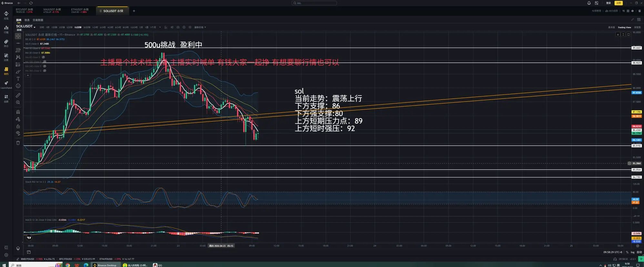Collapse the indicator legend list
This screenshot has height=267, width=644.
tap(28, 75)
